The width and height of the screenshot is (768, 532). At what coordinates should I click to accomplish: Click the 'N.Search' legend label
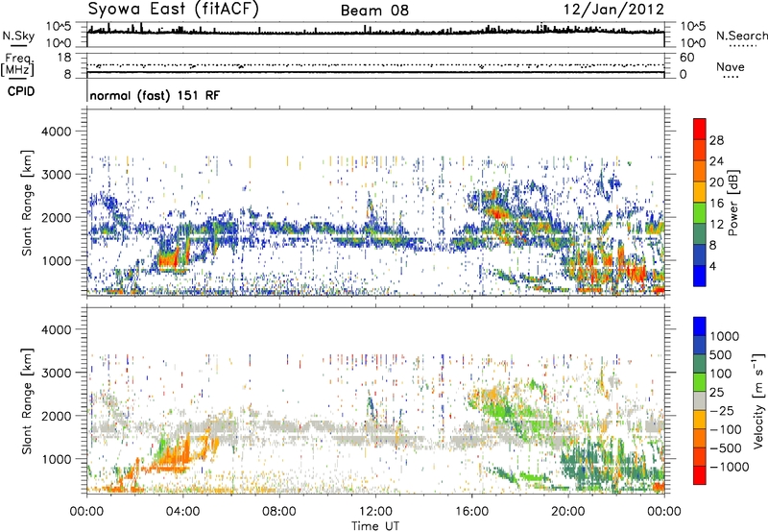coord(741,36)
